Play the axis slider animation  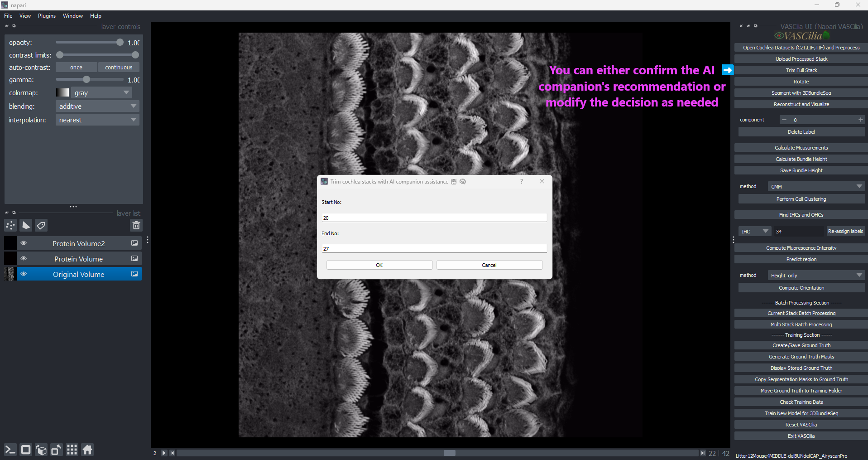164,453
